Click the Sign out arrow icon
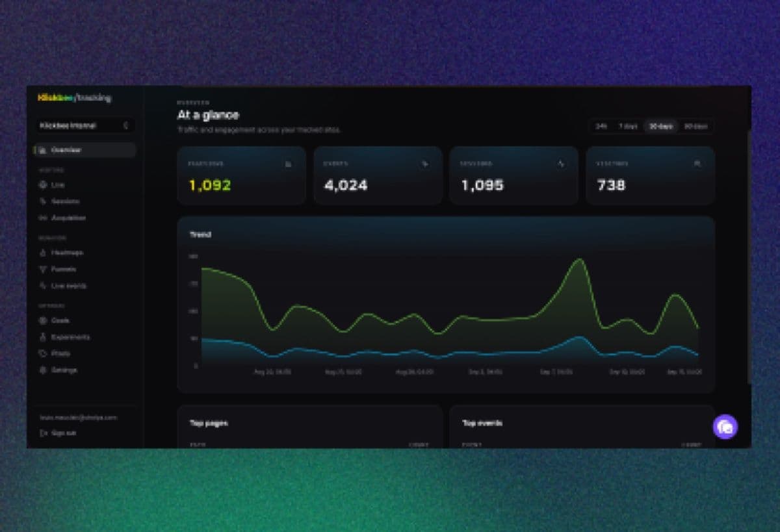The image size is (780, 532). (x=43, y=433)
